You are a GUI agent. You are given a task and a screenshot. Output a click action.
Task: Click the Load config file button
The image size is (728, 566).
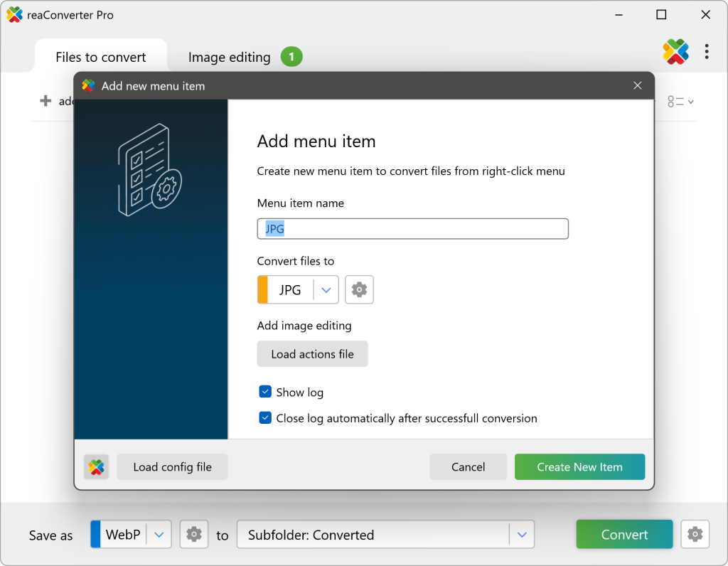pos(172,467)
